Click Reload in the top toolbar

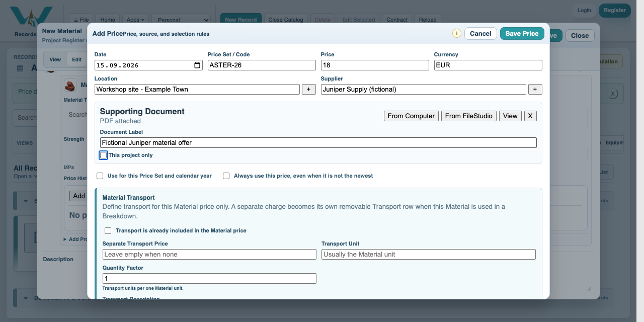tap(428, 20)
